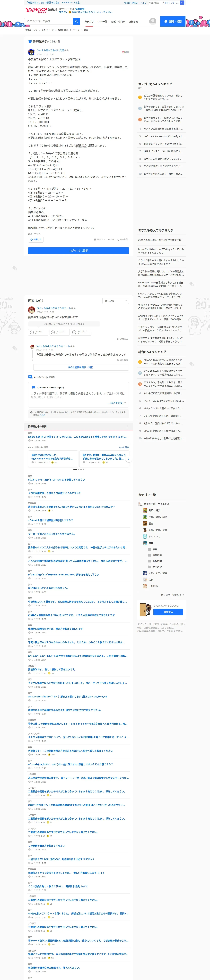210x980 pixels.
Task: Open HELP card 連立1次合同式に対して
Action: coord(53,459)
